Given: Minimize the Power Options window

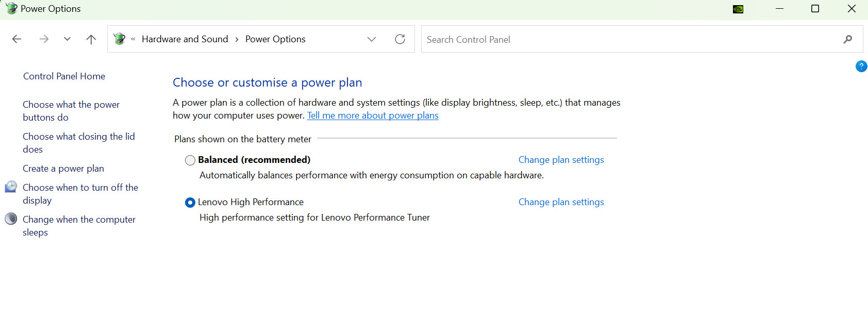Looking at the screenshot, I should [x=779, y=9].
